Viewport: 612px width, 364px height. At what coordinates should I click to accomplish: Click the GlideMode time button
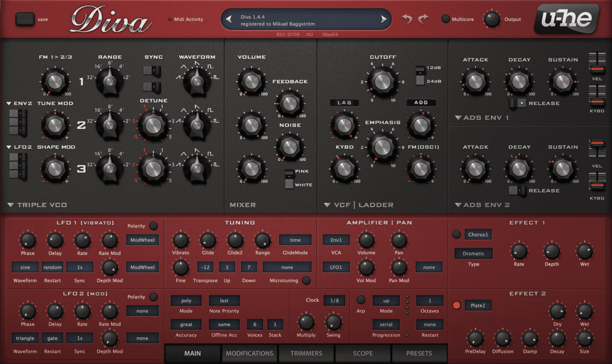[x=295, y=240]
